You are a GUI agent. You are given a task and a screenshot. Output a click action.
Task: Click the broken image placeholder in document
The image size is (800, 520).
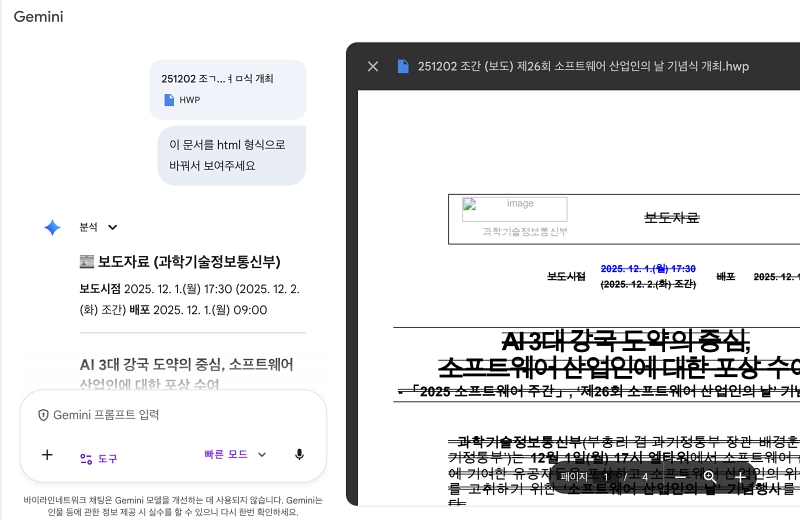(x=514, y=208)
